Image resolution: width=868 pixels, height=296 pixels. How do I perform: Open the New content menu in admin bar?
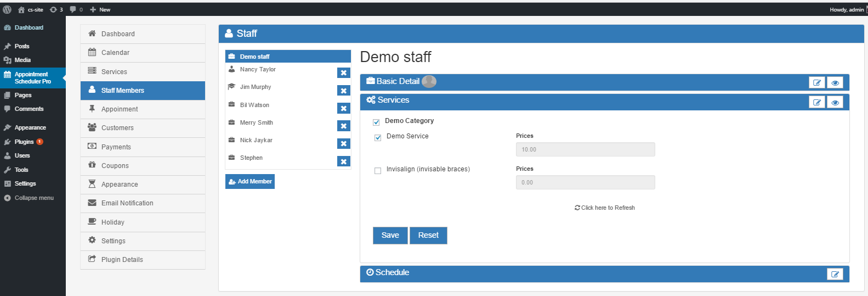100,9
